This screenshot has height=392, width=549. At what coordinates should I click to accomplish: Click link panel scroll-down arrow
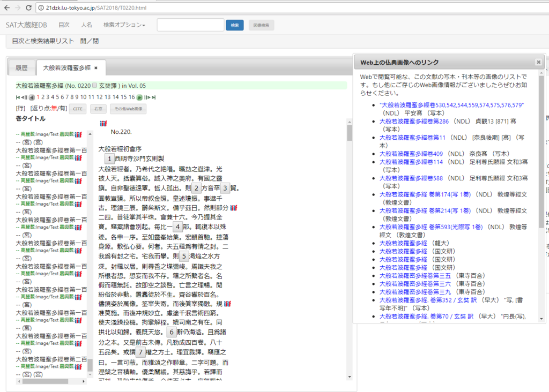(x=541, y=319)
